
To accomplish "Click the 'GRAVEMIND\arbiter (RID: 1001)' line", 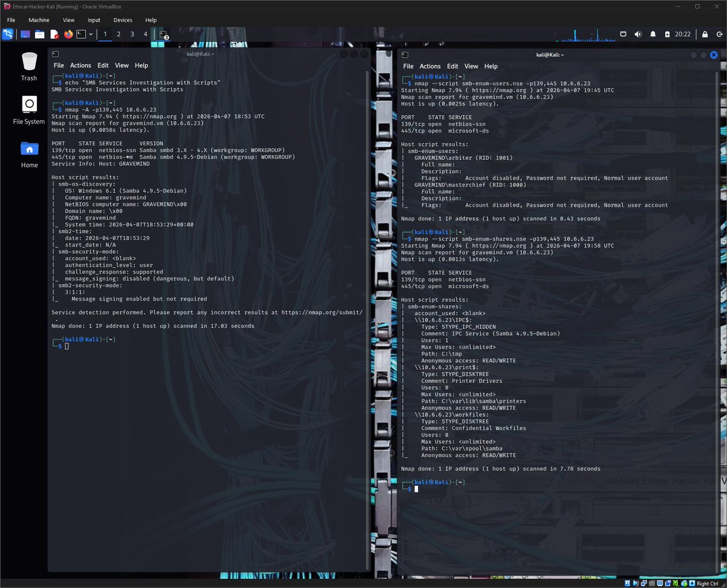I will [x=463, y=157].
